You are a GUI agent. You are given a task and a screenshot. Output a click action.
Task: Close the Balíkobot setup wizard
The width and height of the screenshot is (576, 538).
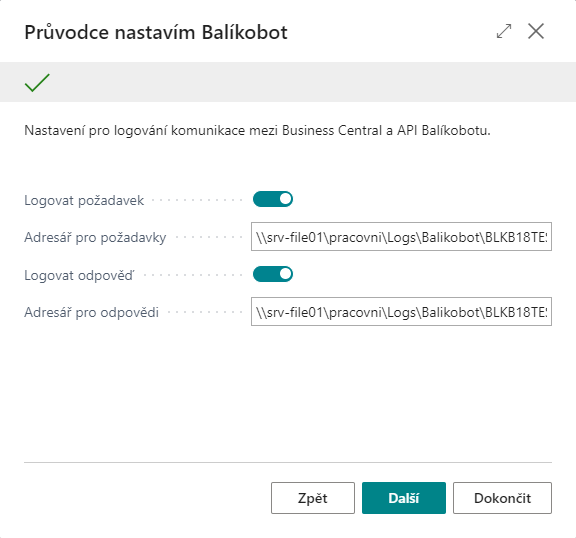point(536,31)
